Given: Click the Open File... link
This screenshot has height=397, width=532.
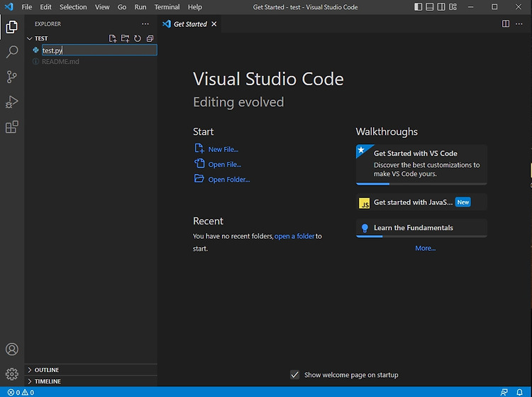Looking at the screenshot, I should pyautogui.click(x=218, y=164).
